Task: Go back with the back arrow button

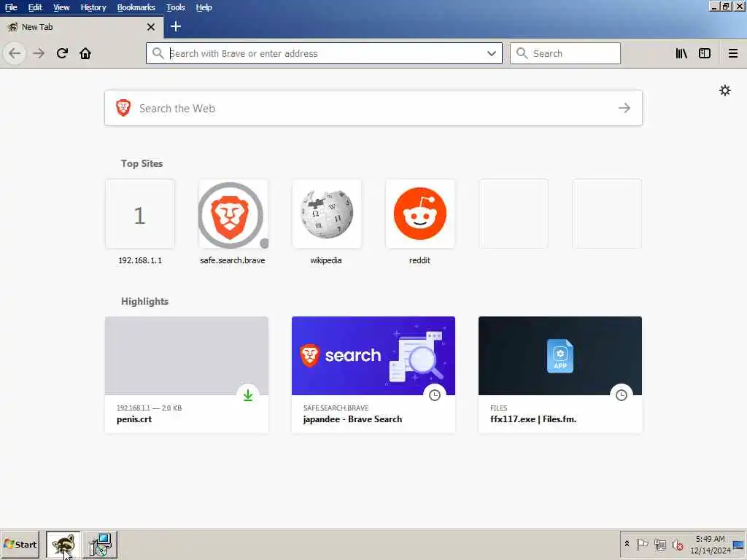Action: click(x=15, y=53)
